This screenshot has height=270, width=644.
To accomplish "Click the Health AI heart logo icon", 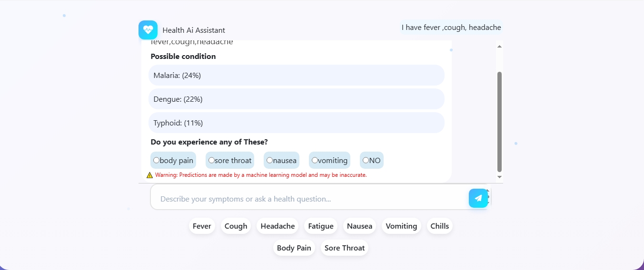I will click(148, 30).
